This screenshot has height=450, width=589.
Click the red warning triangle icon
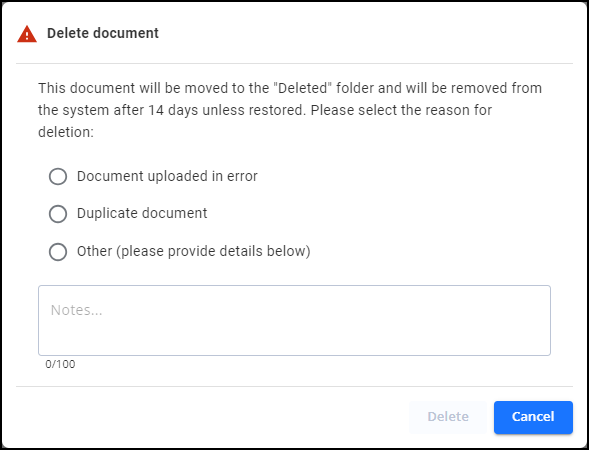pyautogui.click(x=27, y=34)
